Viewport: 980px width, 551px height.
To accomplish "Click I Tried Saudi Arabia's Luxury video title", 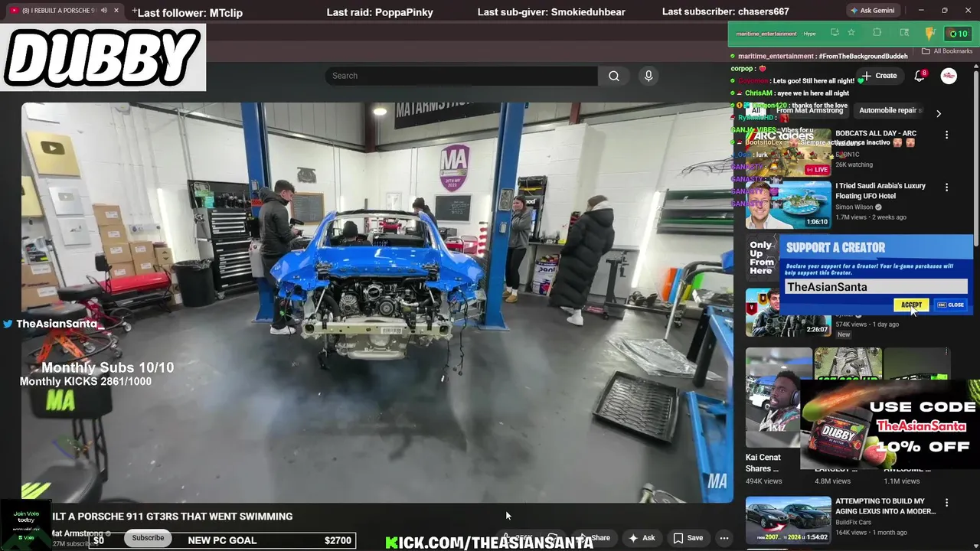I will [x=880, y=191].
